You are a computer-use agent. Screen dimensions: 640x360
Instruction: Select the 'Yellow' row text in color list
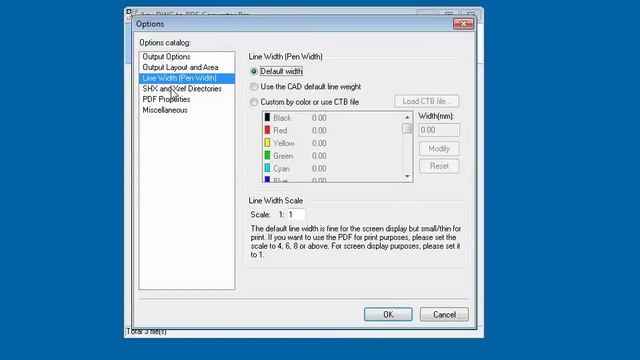pyautogui.click(x=284, y=143)
